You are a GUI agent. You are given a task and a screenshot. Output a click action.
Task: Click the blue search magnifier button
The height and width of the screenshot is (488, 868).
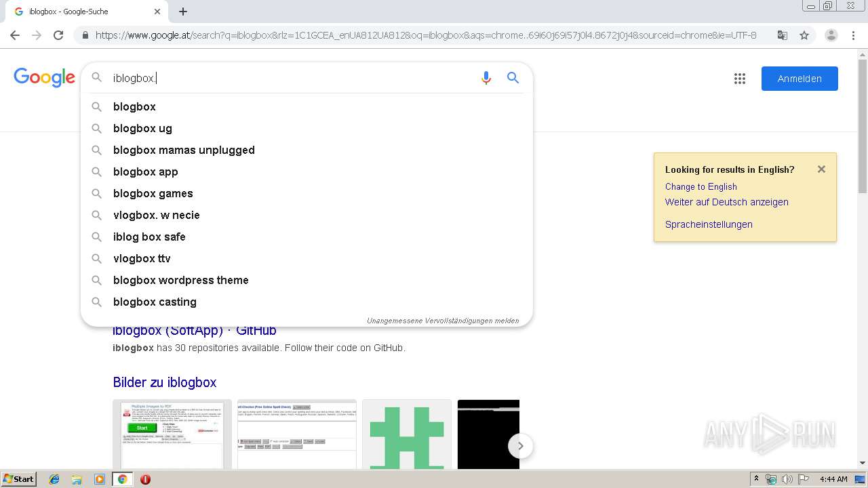(513, 78)
